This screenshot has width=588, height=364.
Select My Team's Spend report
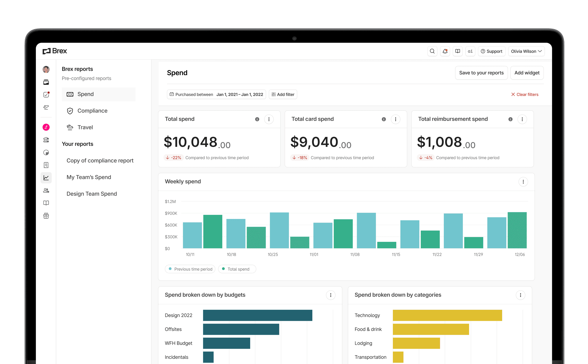pos(89,177)
